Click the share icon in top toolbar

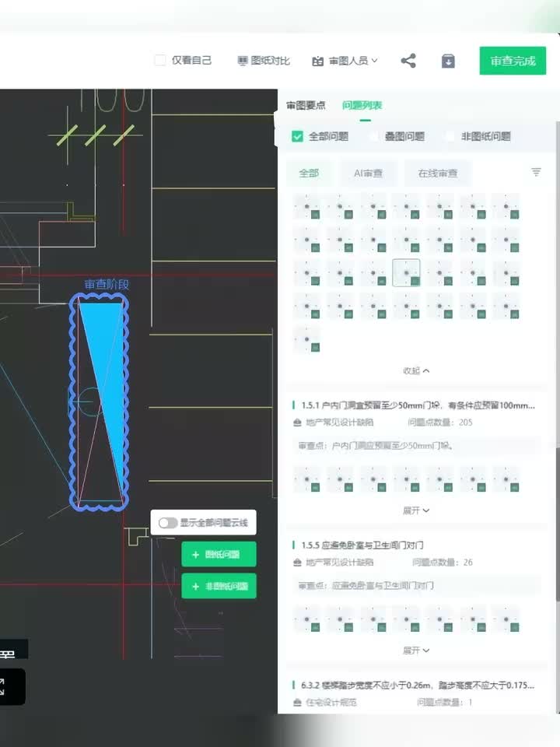point(408,61)
